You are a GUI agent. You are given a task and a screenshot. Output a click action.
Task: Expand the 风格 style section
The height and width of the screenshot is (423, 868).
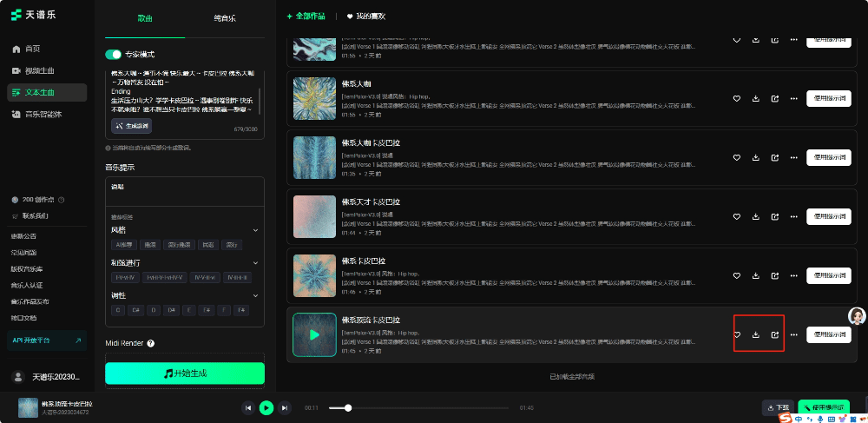[x=255, y=230]
